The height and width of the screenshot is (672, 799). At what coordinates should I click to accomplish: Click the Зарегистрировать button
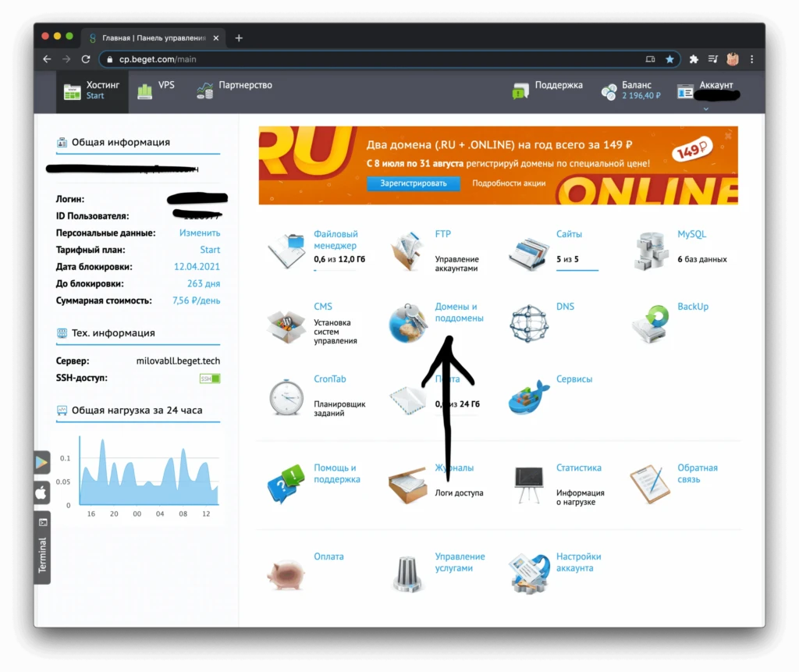point(414,183)
